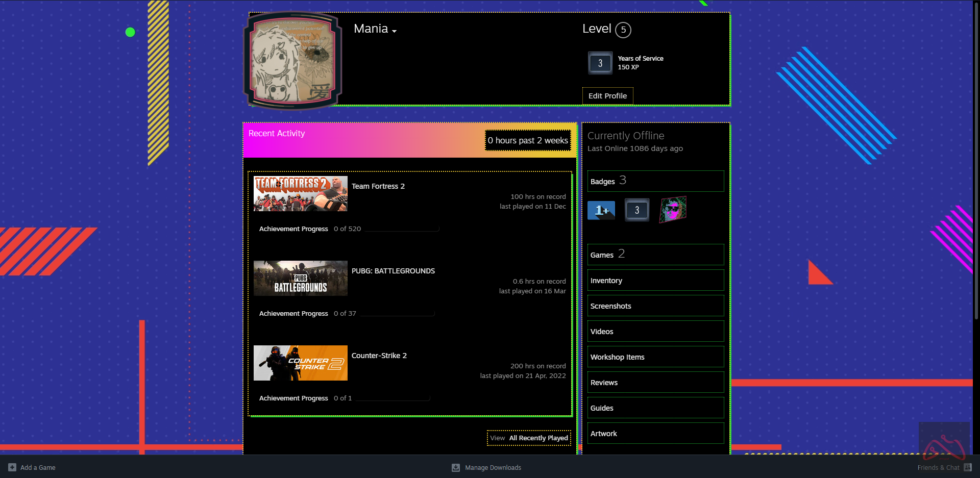This screenshot has height=478, width=980.
Task: Click the Manage Downloads icon
Action: (456, 467)
